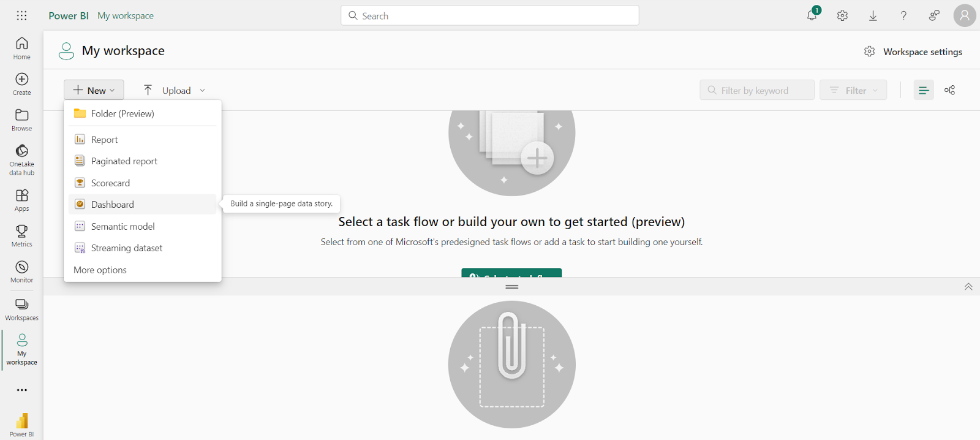The height and width of the screenshot is (440, 980).
Task: Click the ellipsis more item in sidebar
Action: tap(21, 390)
